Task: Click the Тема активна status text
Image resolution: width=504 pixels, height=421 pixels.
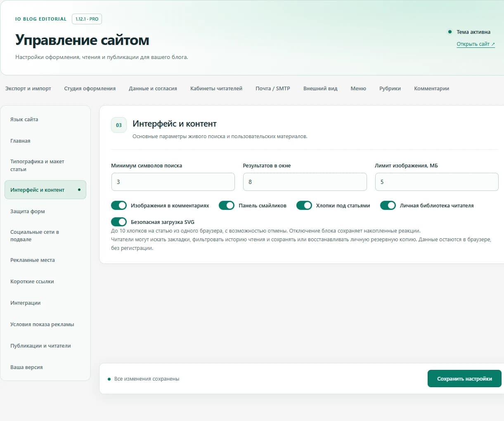Action: tap(473, 32)
